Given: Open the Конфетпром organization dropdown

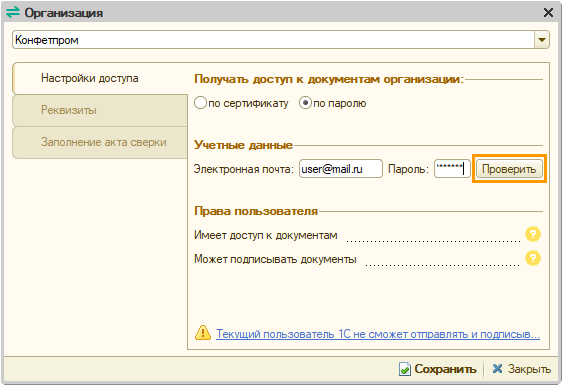Looking at the screenshot, I should click(x=542, y=40).
